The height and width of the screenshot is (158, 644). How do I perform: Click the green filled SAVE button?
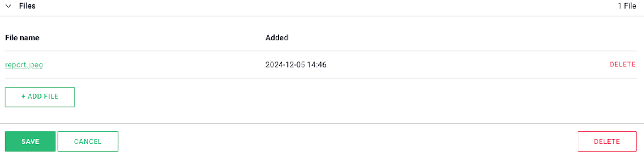coord(30,141)
